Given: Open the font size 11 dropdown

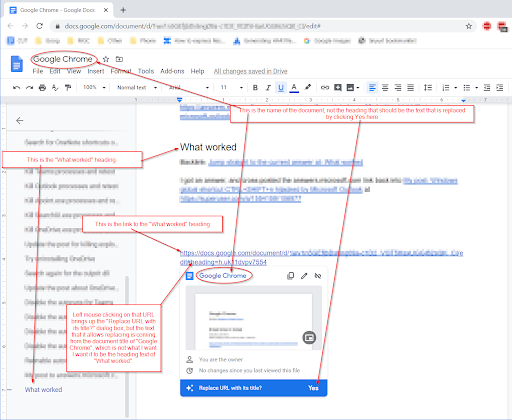Looking at the screenshot, I should (x=231, y=87).
